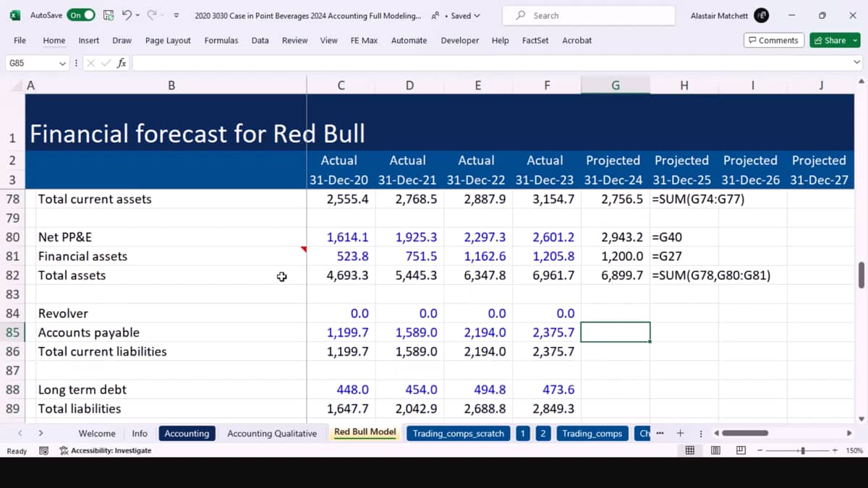The height and width of the screenshot is (488, 868).
Task: Click the Share button
Action: (830, 40)
